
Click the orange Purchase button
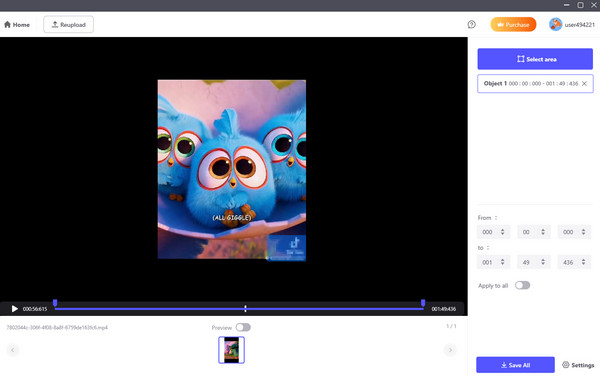click(x=513, y=24)
